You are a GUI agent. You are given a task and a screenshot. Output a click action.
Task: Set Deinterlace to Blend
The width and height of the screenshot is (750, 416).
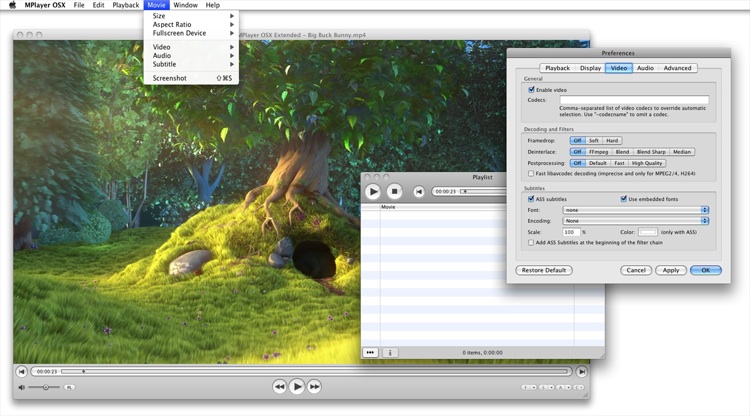coord(622,152)
